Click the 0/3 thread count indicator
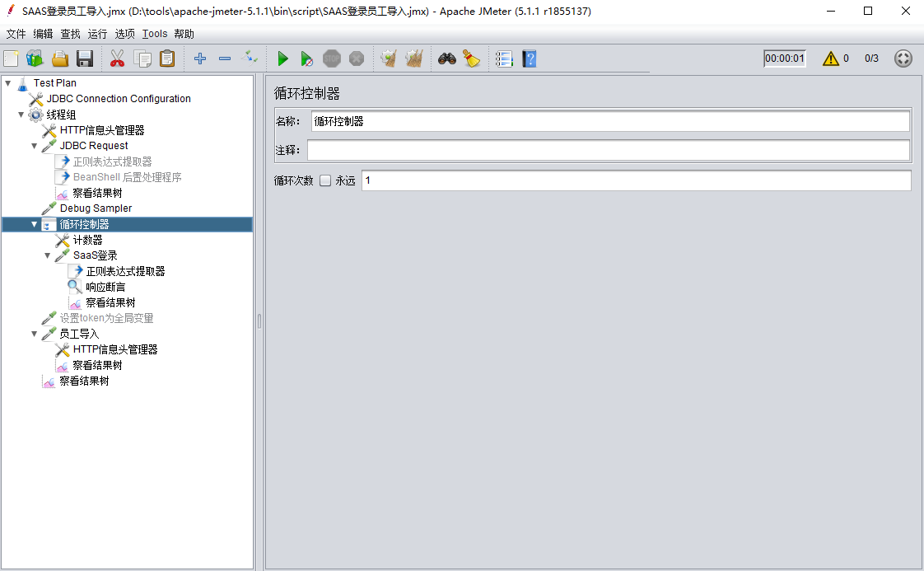The image size is (924, 571). 871,59
